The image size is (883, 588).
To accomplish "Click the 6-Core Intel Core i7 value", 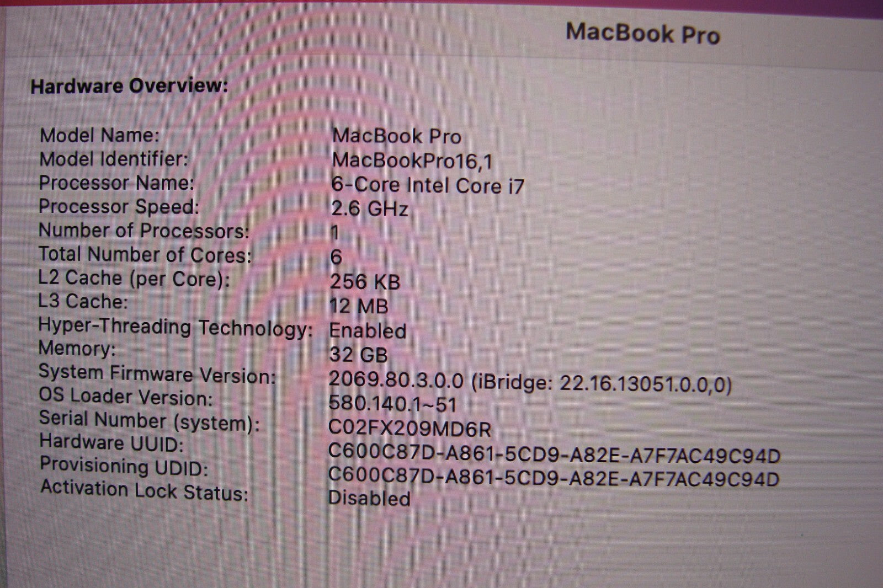I will 428,185.
